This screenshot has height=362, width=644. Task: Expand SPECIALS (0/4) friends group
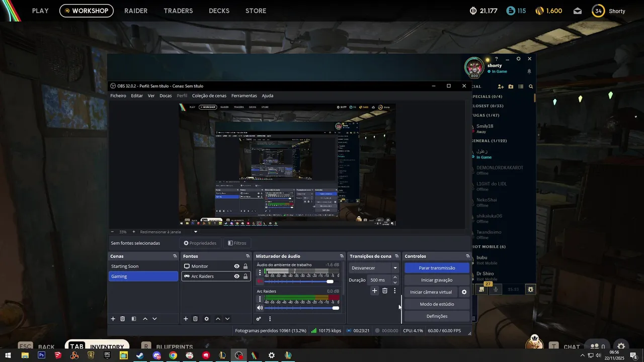(x=488, y=97)
